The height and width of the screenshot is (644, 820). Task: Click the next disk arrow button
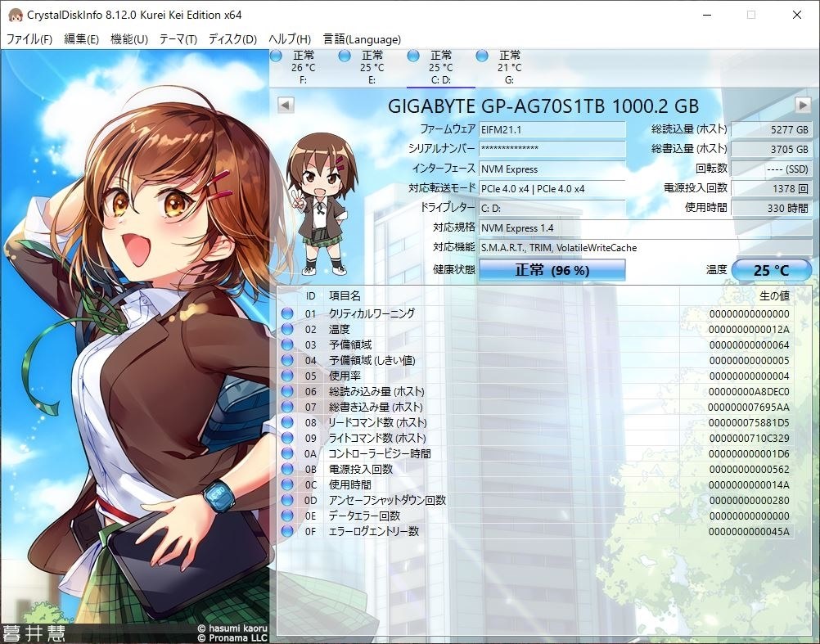pos(803,105)
